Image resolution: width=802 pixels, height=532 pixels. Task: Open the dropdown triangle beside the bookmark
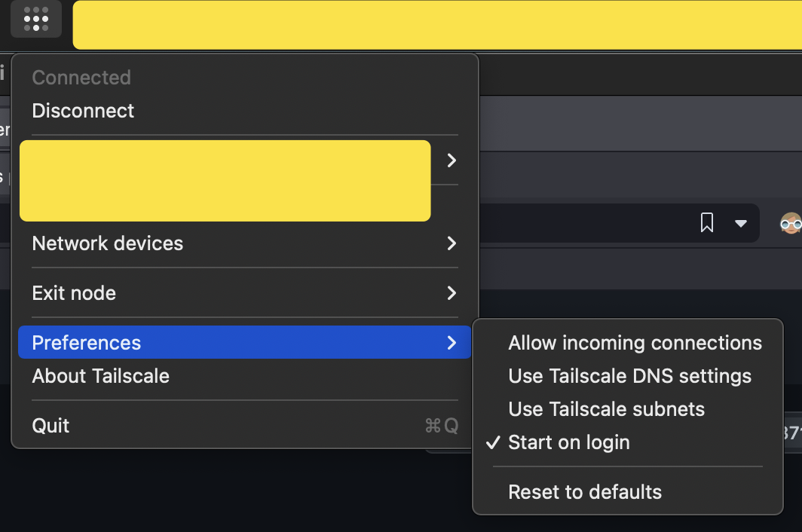tap(741, 223)
